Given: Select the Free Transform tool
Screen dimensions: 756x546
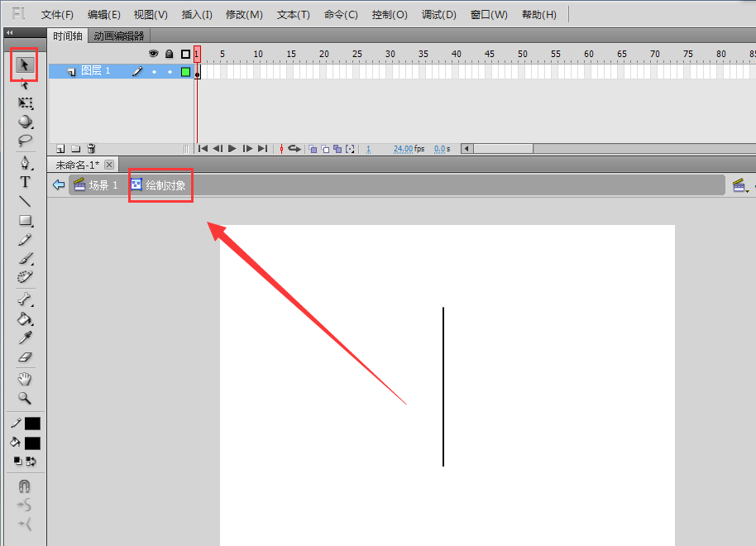Looking at the screenshot, I should tap(25, 103).
